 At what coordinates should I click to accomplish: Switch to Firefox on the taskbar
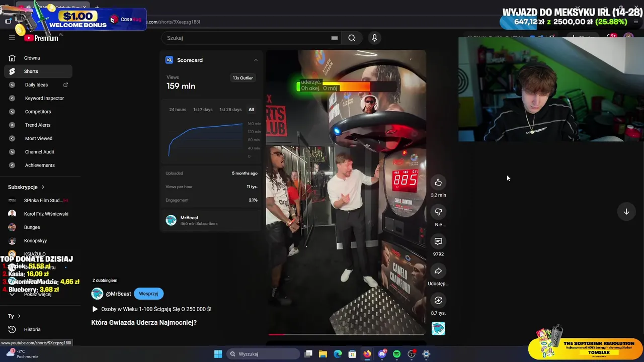367,354
